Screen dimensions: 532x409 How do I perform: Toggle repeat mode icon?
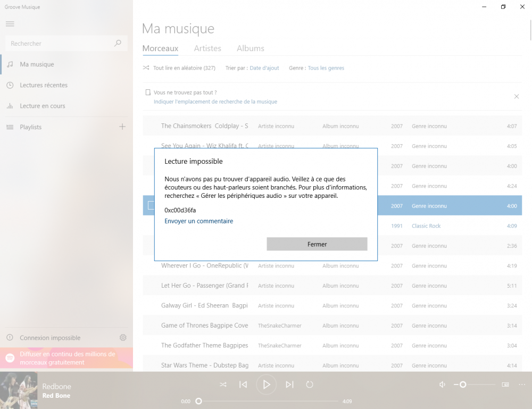tap(310, 385)
